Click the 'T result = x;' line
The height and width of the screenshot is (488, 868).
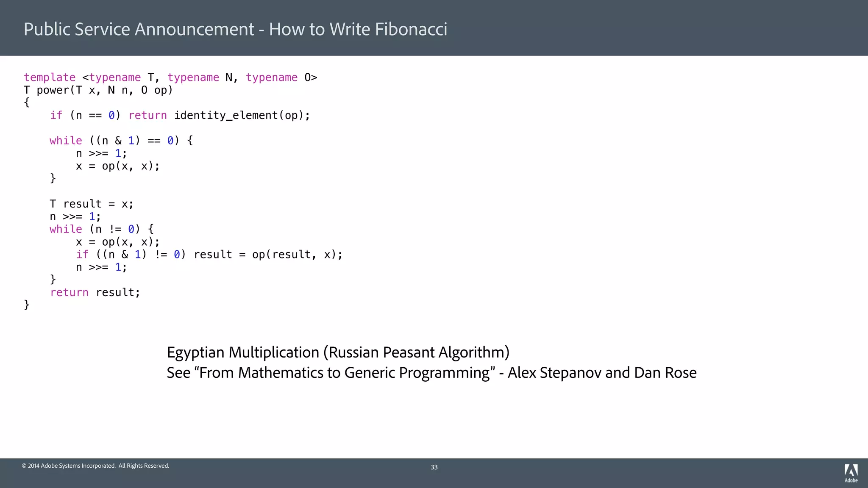[92, 204]
